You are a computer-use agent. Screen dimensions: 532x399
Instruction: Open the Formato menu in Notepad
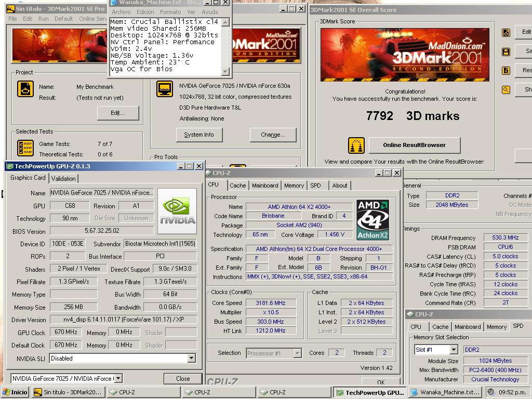pos(170,12)
